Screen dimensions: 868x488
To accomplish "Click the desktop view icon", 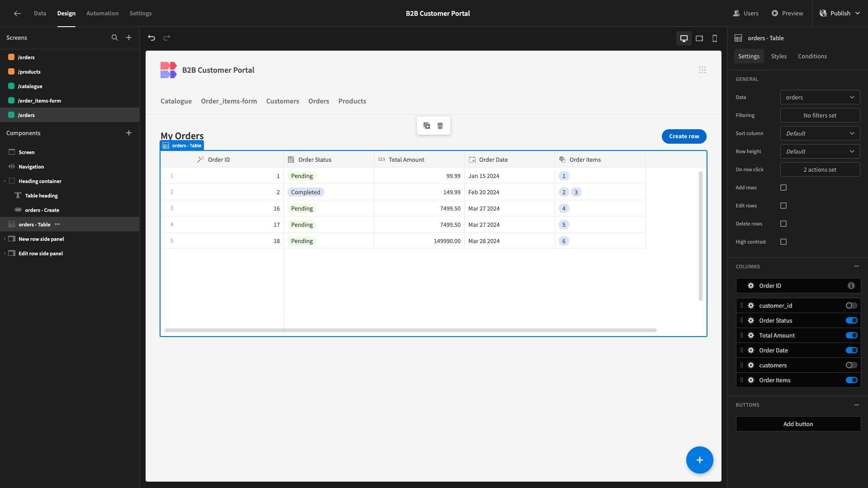I will pos(684,38).
